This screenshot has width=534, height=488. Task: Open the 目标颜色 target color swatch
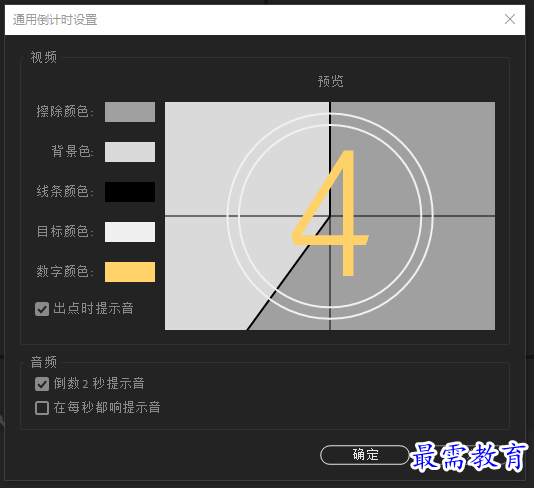coord(130,232)
